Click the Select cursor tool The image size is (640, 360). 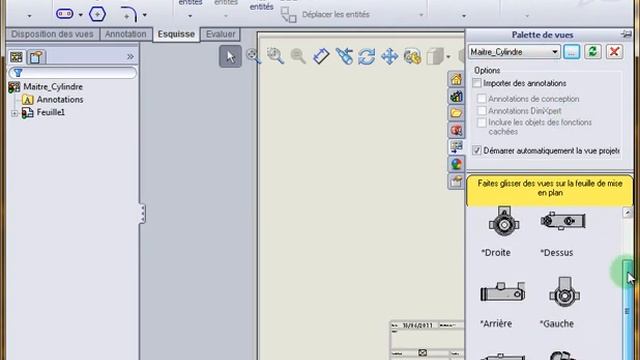tap(230, 56)
